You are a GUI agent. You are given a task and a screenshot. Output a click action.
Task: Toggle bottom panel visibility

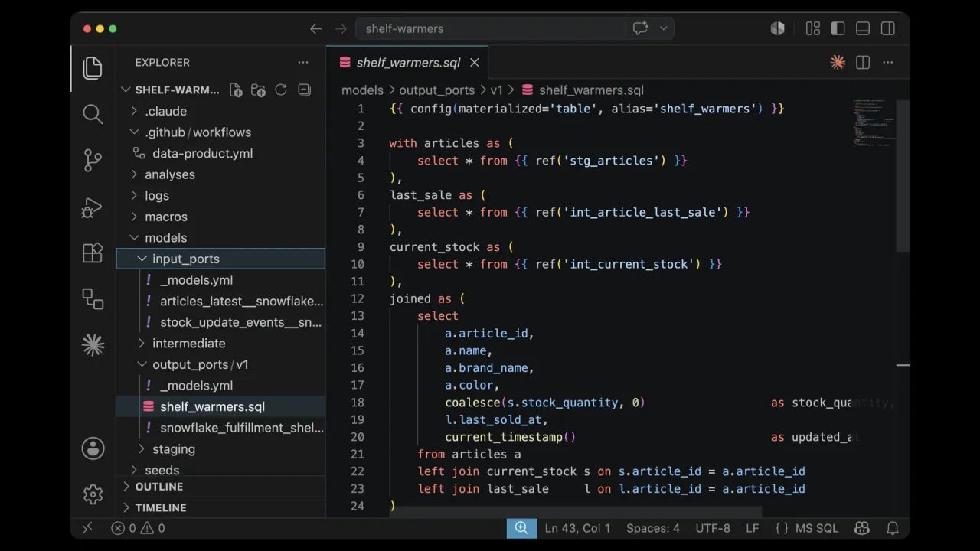point(863,28)
